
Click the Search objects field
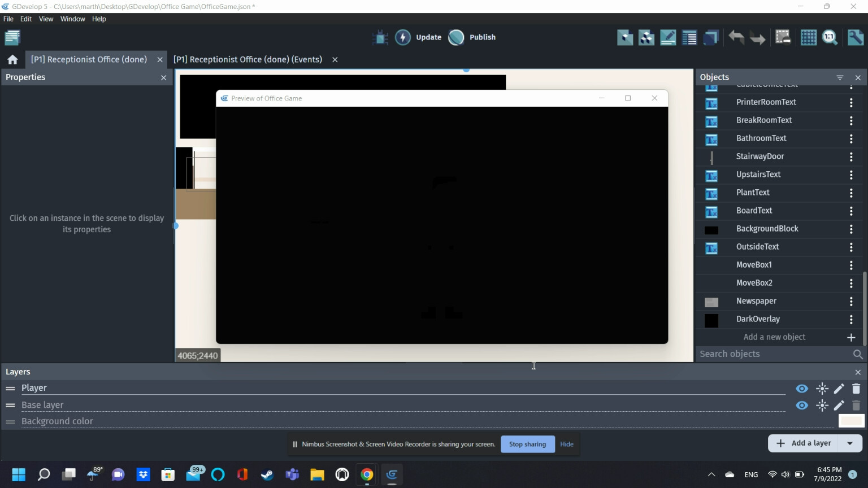(x=774, y=354)
